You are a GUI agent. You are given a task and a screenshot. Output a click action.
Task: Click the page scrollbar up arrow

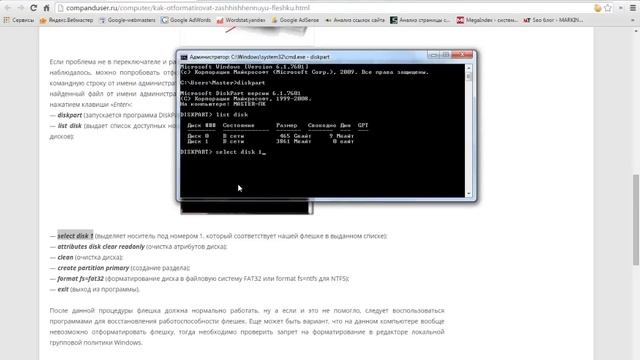(636, 31)
